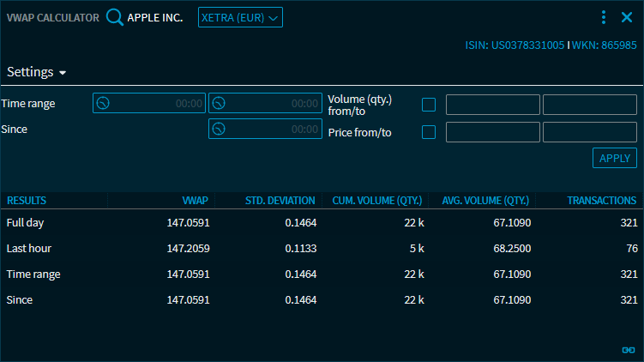The height and width of the screenshot is (362, 644).
Task: Click the link chain icon at bottom right
Action: pos(628,349)
